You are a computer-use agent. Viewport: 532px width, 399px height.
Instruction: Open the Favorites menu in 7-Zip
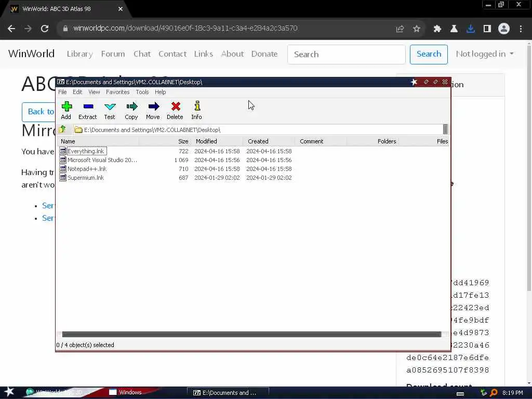coord(118,92)
